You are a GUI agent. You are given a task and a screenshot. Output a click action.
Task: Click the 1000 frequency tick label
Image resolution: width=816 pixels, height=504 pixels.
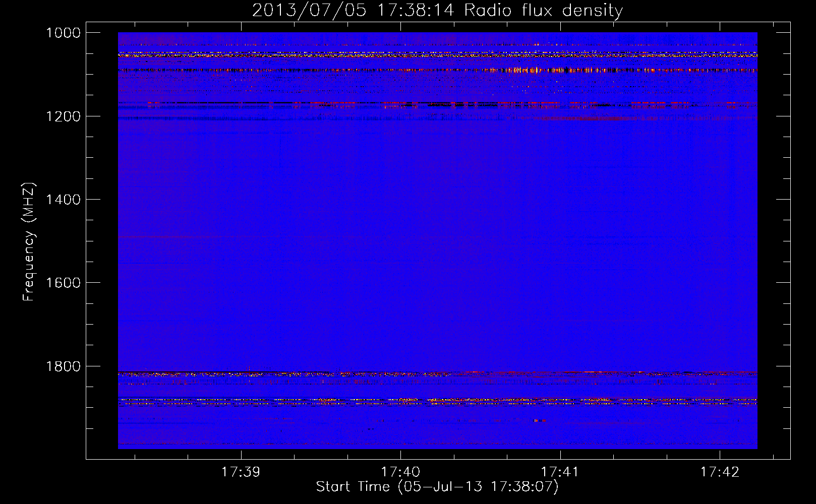pos(63,33)
